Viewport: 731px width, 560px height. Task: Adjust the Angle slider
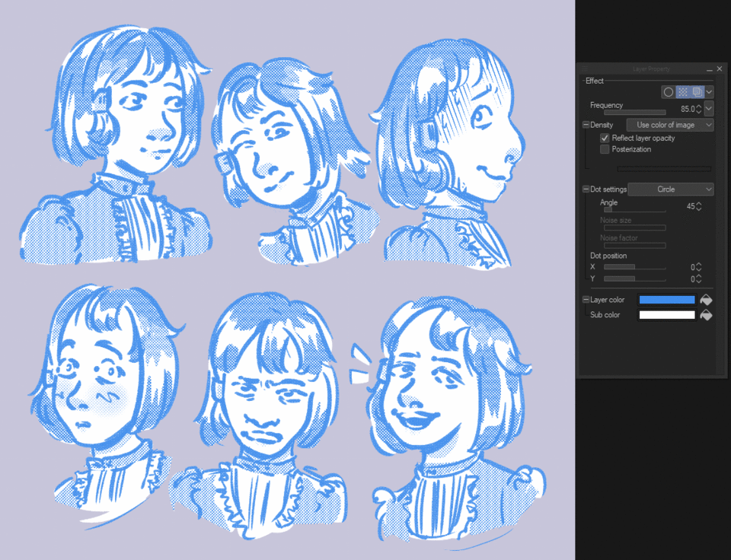[634, 210]
